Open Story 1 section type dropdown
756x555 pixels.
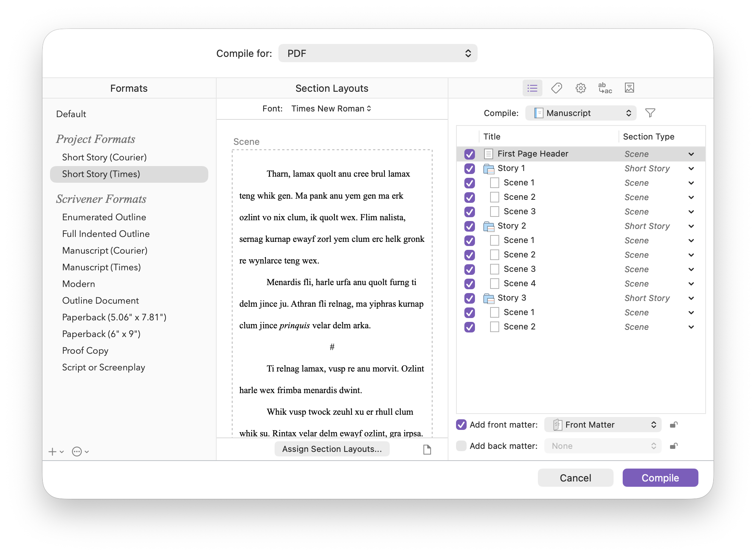pyautogui.click(x=691, y=169)
